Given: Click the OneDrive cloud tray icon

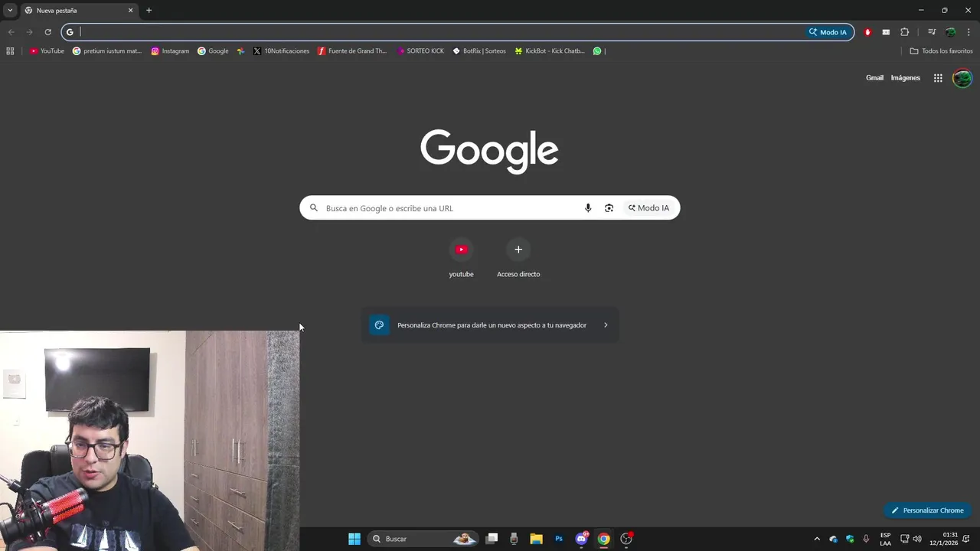Looking at the screenshot, I should pyautogui.click(x=833, y=539).
